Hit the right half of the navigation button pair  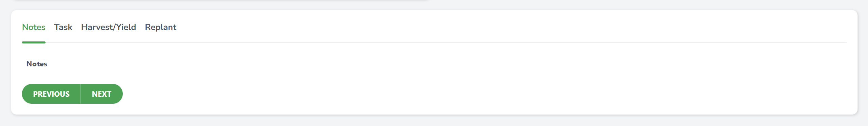[102, 94]
